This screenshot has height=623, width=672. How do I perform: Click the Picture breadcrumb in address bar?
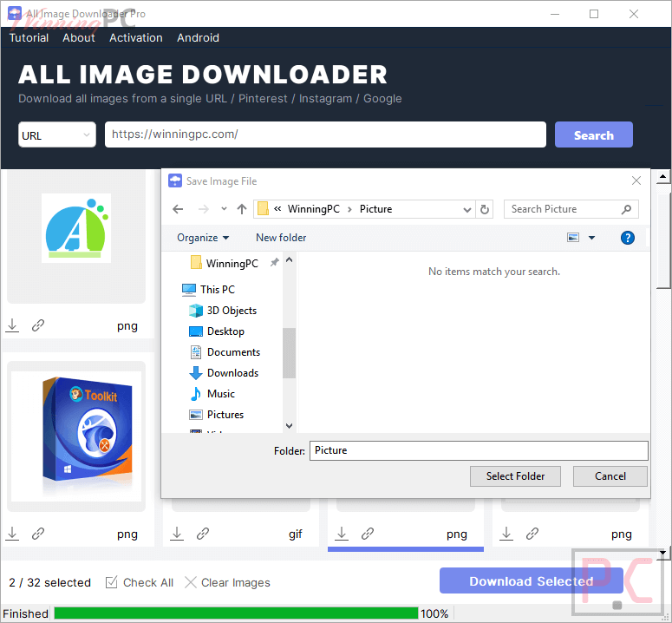(375, 209)
